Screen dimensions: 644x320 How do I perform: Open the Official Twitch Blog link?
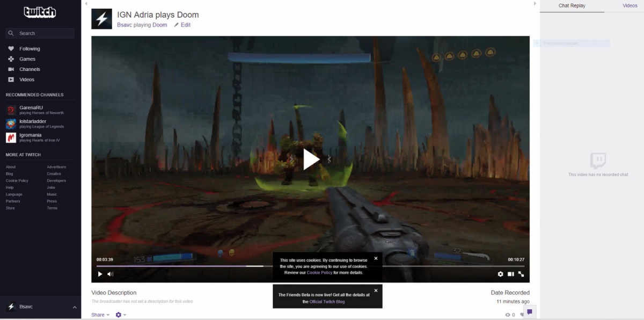pos(327,302)
